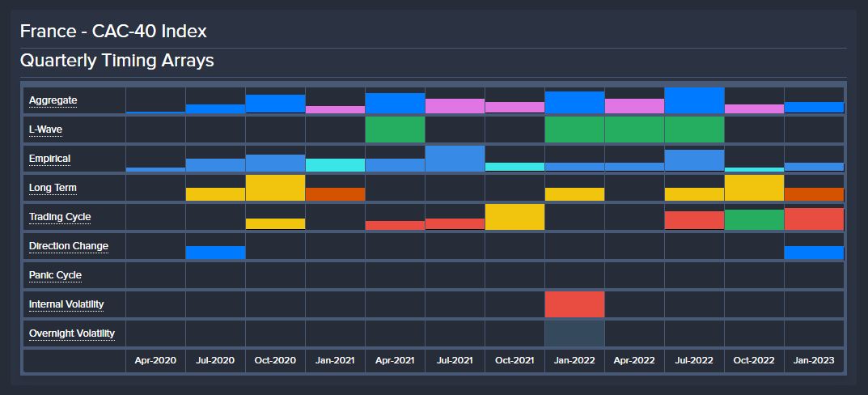
Task: Click the pink Aggregate bar in Oct-2022
Action: coord(754,109)
